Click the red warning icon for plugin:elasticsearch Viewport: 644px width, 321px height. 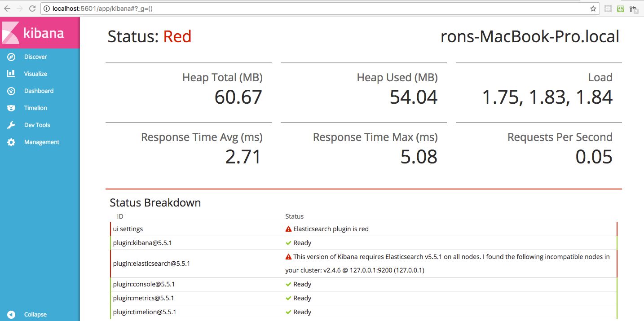[x=288, y=257]
